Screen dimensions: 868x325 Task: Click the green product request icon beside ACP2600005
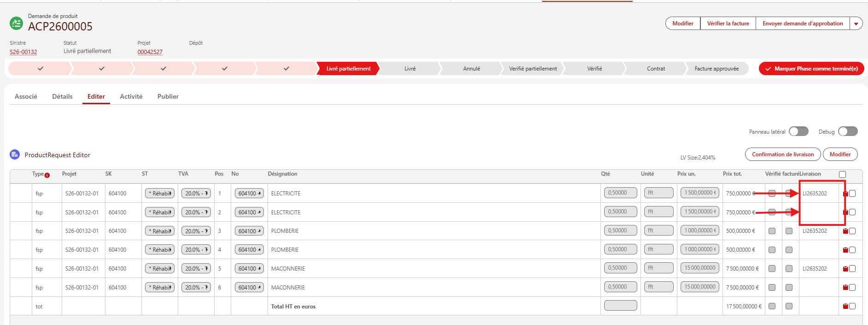pyautogui.click(x=16, y=23)
